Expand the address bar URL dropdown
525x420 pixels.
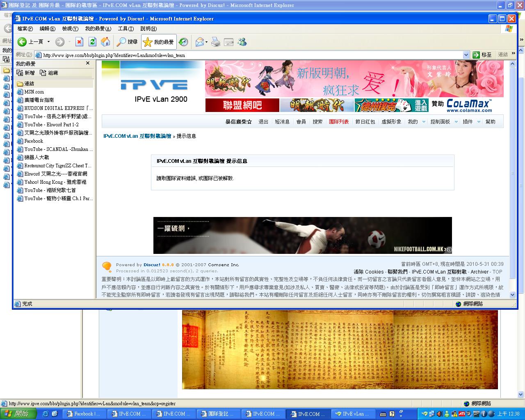466,55
